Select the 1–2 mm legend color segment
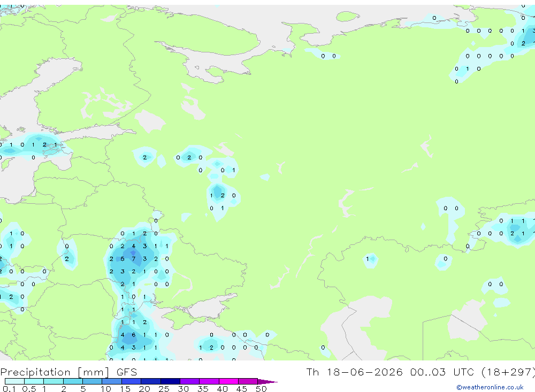 (53, 381)
